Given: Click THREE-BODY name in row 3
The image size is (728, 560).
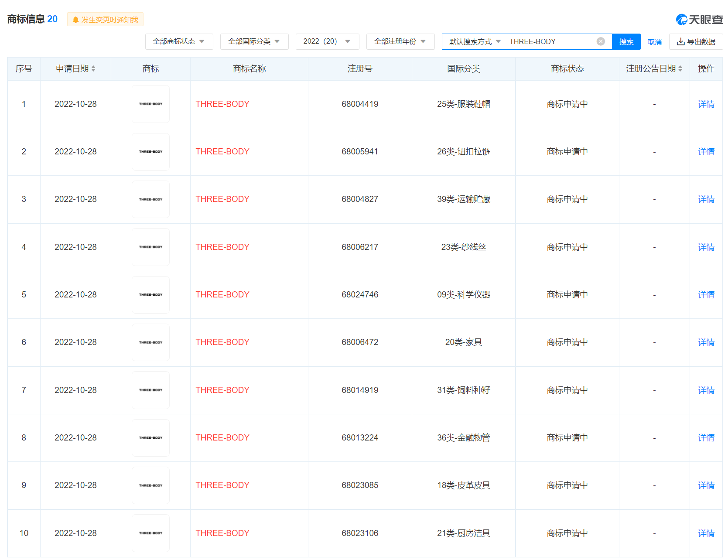Looking at the screenshot, I should 222,199.
